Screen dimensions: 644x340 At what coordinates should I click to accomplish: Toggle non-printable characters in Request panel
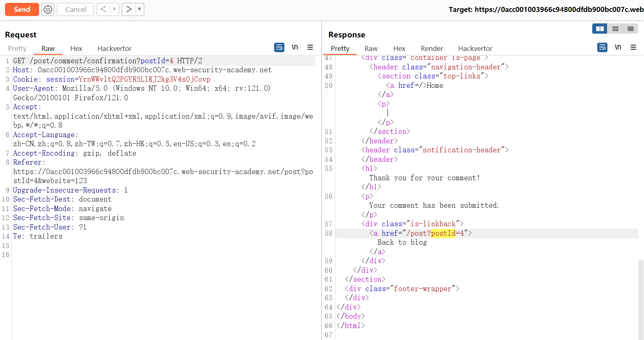pos(295,47)
